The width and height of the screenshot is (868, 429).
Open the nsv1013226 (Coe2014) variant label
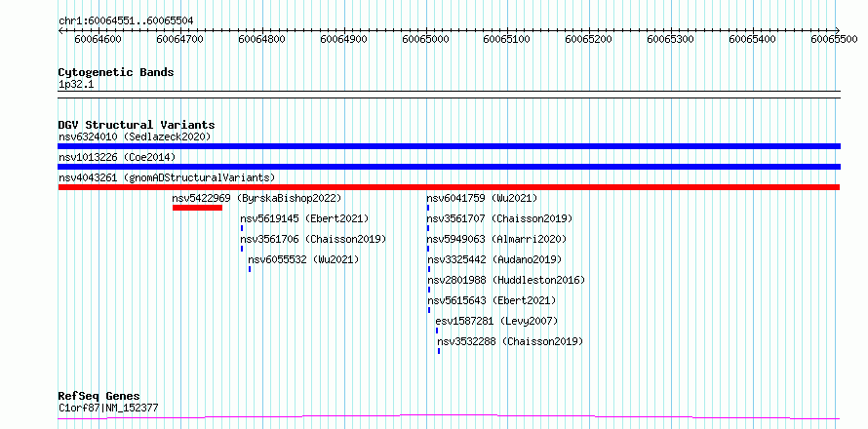(x=117, y=157)
